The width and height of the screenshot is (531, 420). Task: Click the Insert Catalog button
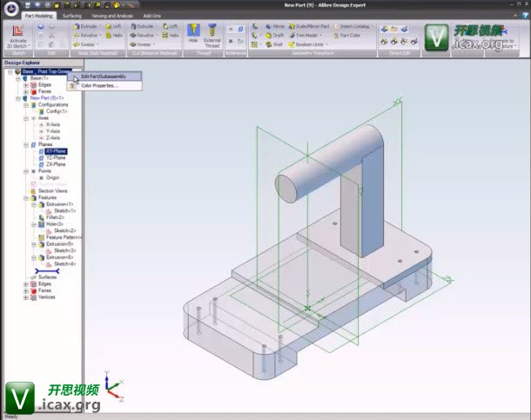(357, 26)
